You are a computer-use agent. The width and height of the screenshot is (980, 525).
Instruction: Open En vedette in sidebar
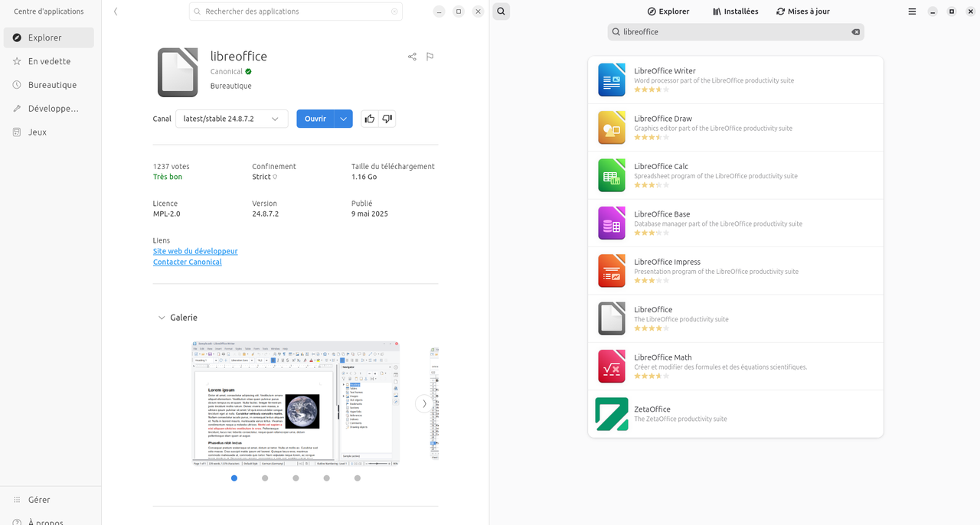point(49,61)
